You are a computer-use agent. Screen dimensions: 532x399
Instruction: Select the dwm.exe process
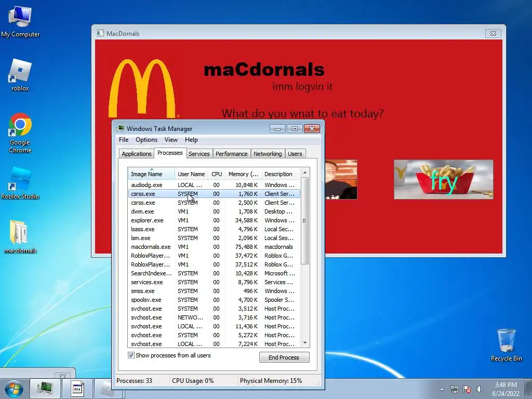click(214, 211)
